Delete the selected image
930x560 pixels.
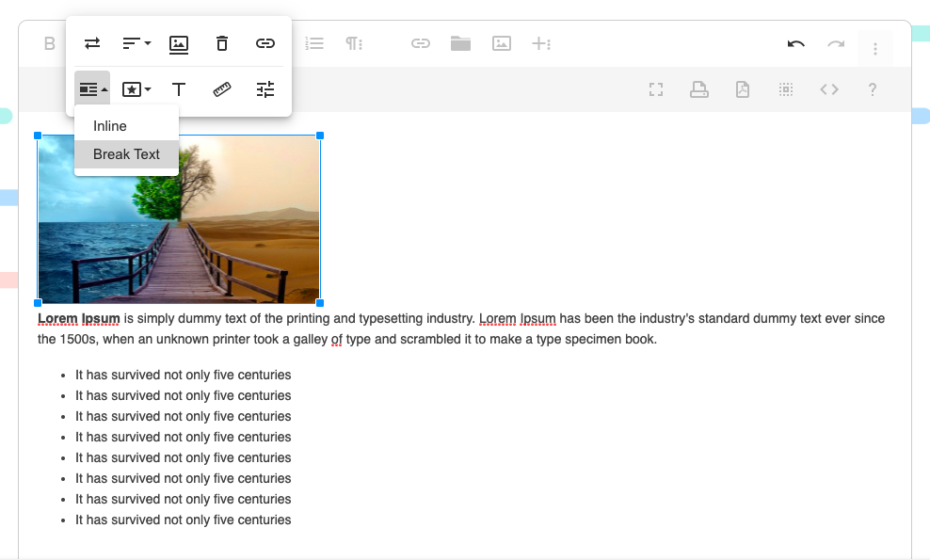point(221,43)
